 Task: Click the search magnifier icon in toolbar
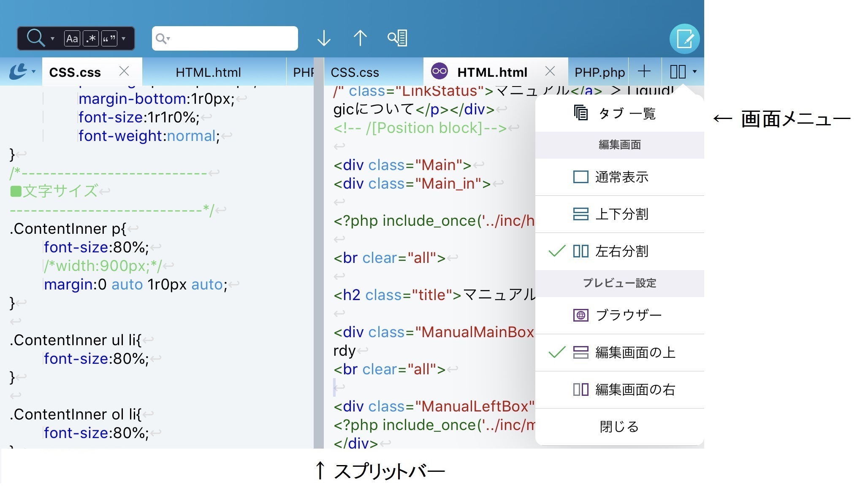[x=35, y=38]
